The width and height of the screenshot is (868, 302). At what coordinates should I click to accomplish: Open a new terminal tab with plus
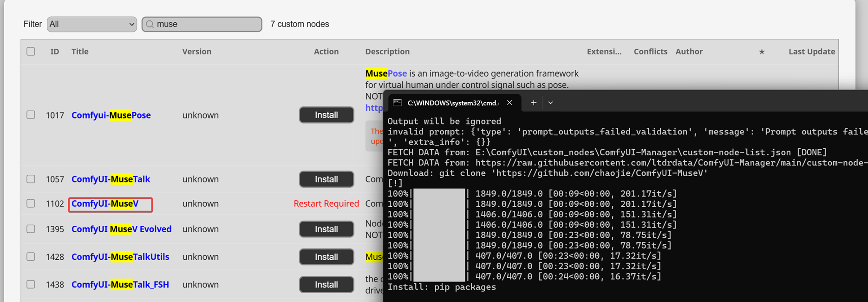point(534,103)
